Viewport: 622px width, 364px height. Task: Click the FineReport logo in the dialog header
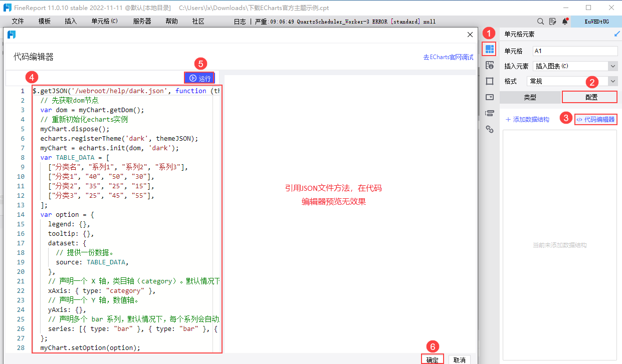[12, 35]
